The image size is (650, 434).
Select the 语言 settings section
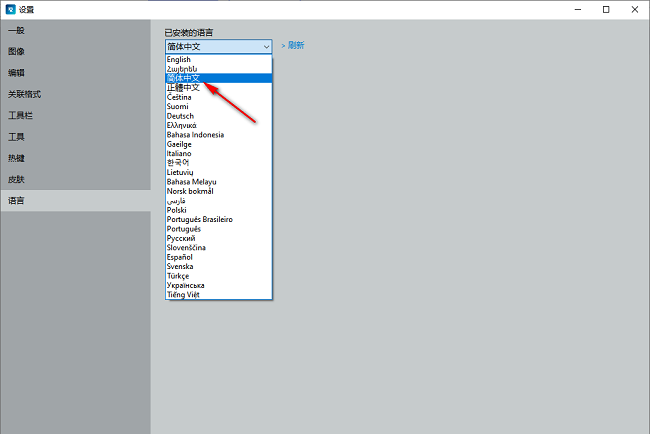(x=75, y=201)
